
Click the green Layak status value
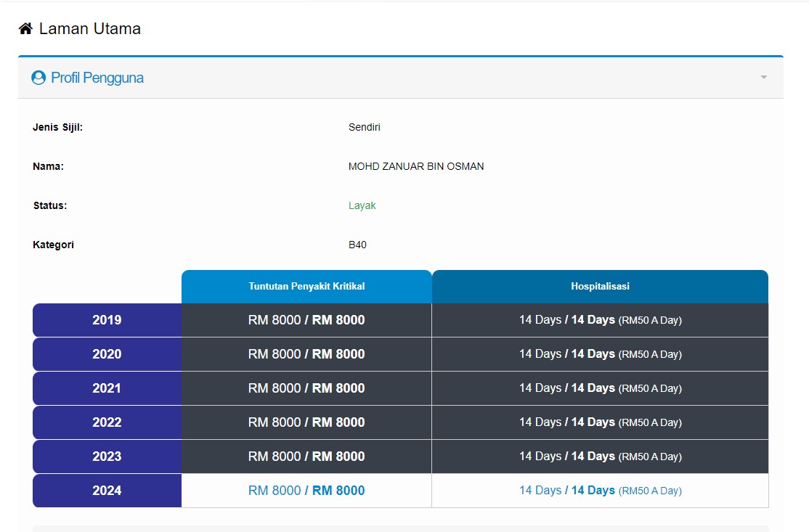[x=362, y=205]
